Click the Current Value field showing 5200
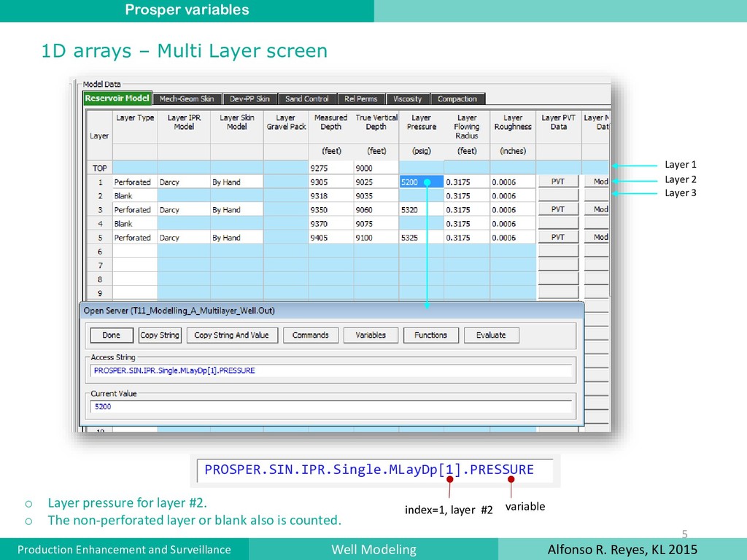 [331, 407]
